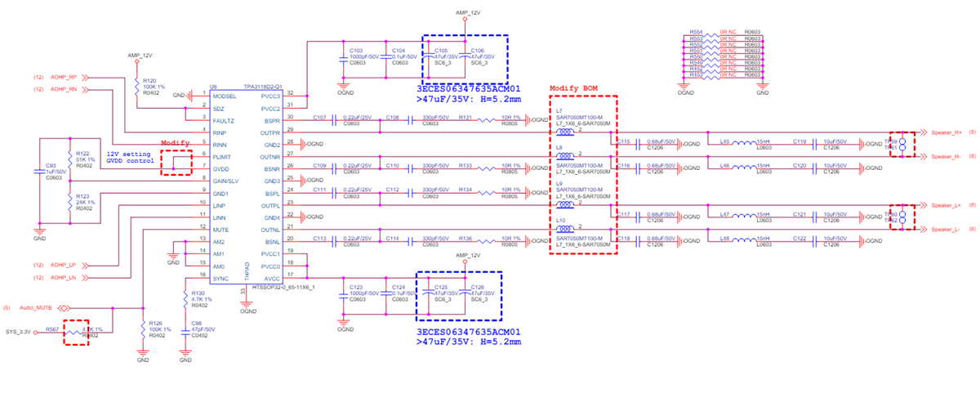Click the C121 capacitor designator

coord(800,213)
